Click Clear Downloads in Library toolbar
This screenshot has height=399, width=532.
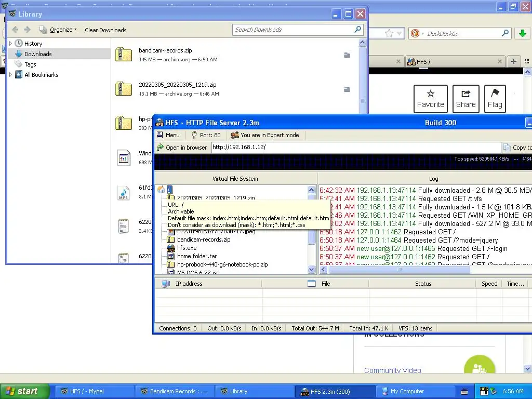tap(105, 30)
